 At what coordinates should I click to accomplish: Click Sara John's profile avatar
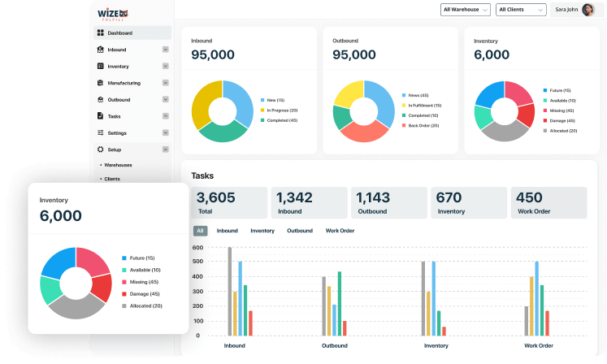click(x=587, y=10)
